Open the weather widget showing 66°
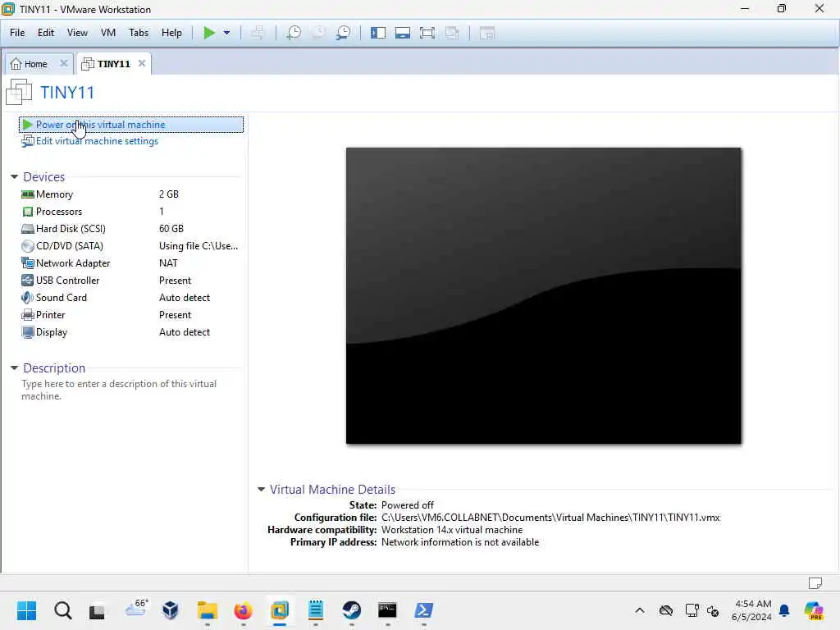 pyautogui.click(x=136, y=608)
